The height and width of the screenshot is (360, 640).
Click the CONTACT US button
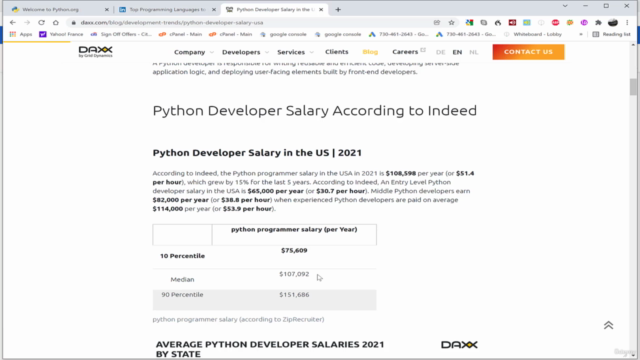[528, 52]
